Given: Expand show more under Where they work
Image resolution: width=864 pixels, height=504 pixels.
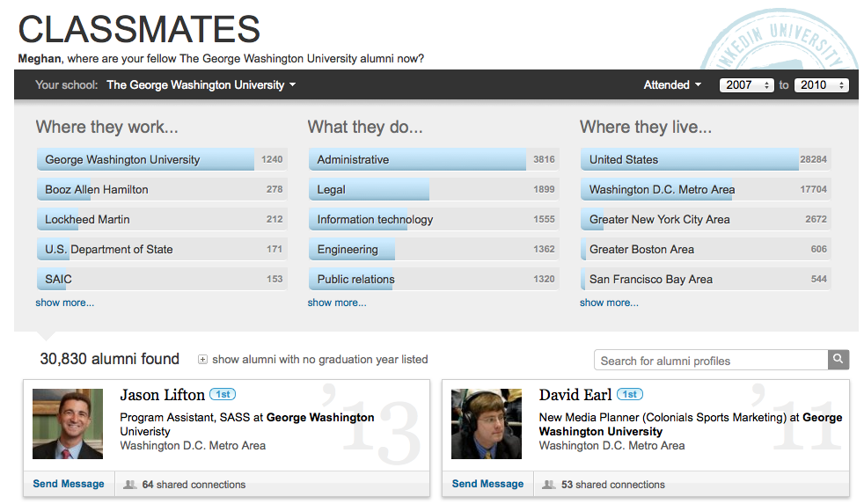Looking at the screenshot, I should click(x=64, y=303).
